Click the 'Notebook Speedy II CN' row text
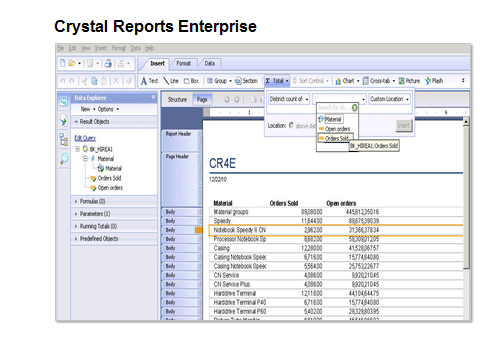Screen dimensions: 480x360 tap(240, 230)
